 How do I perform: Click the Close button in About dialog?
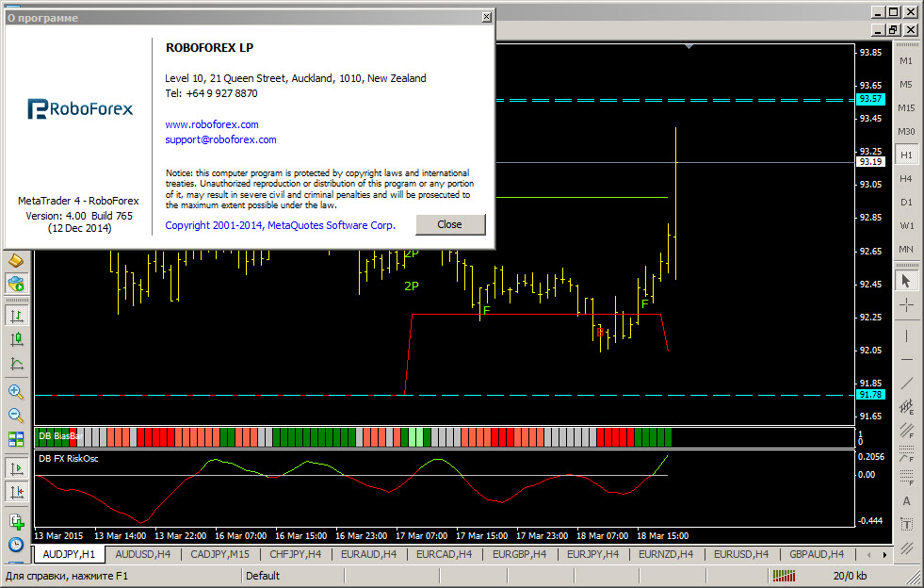[x=450, y=224]
